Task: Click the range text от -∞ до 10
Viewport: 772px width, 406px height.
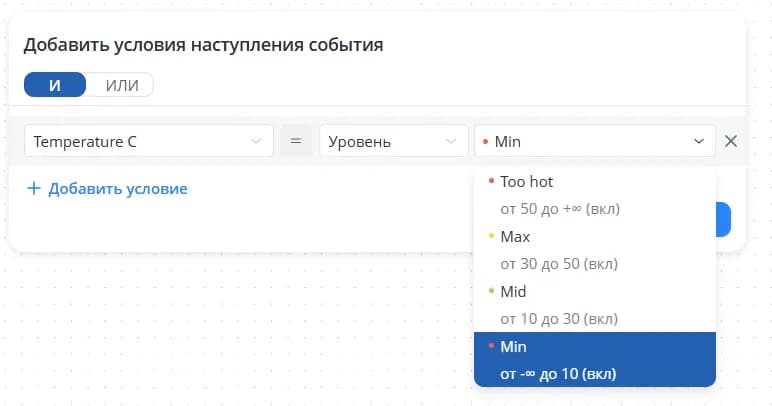Action: 558,374
